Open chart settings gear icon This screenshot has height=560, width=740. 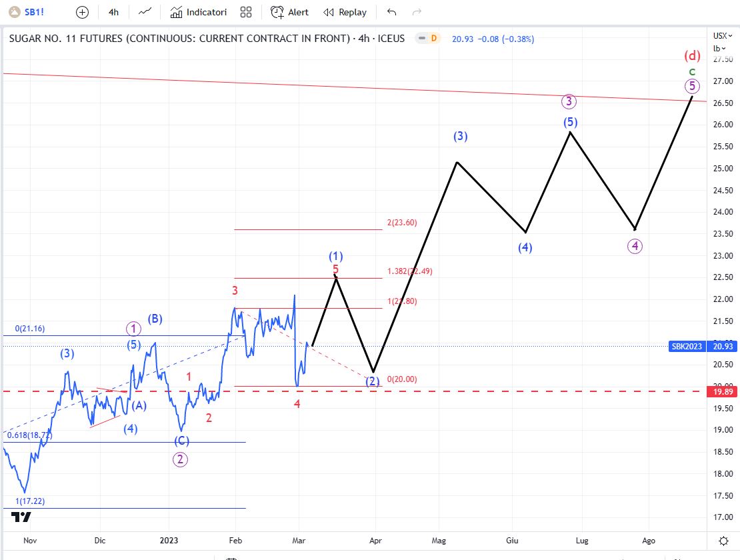[723, 541]
